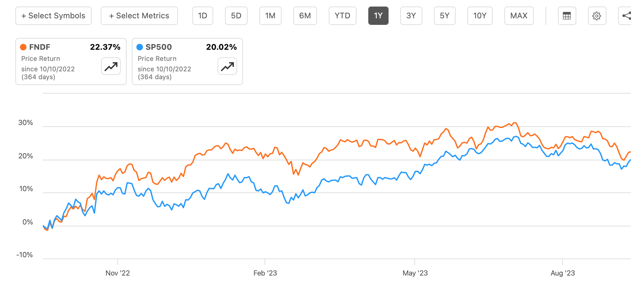Screen dimensions: 644x286
Task: Enable the MAX time range
Action: [519, 15]
